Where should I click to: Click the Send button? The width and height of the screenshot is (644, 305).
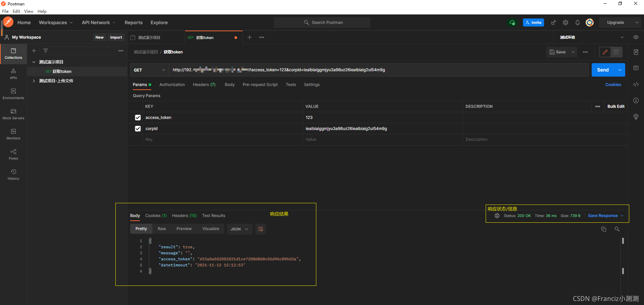[x=603, y=70]
